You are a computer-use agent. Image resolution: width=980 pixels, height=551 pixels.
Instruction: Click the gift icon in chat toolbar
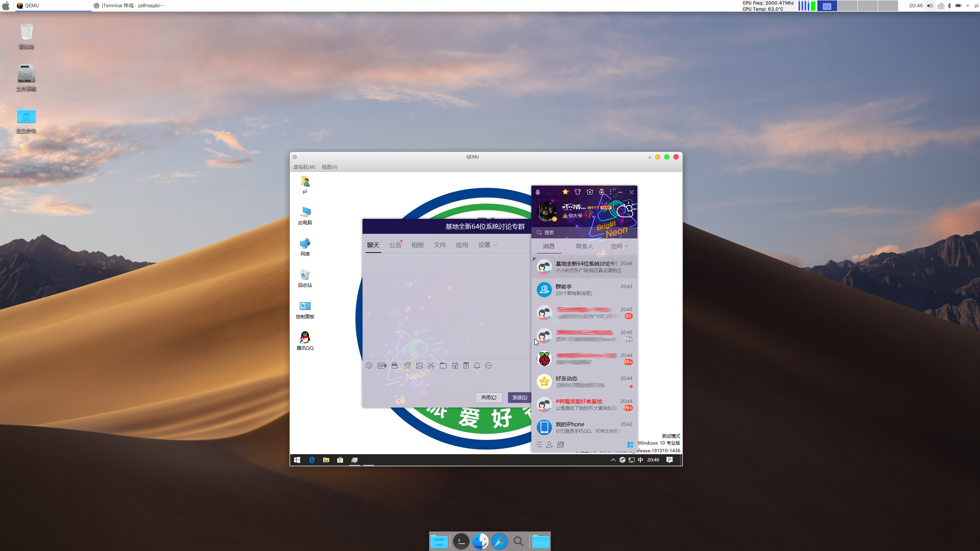455,365
